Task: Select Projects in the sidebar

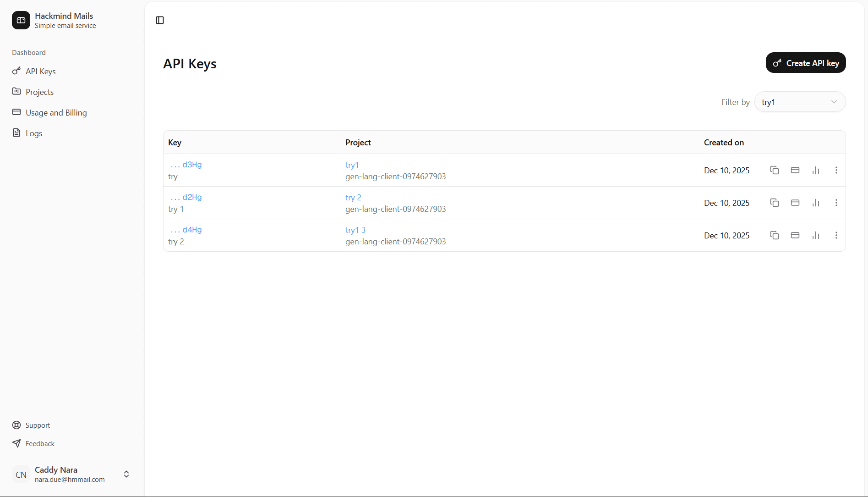Action: [39, 92]
